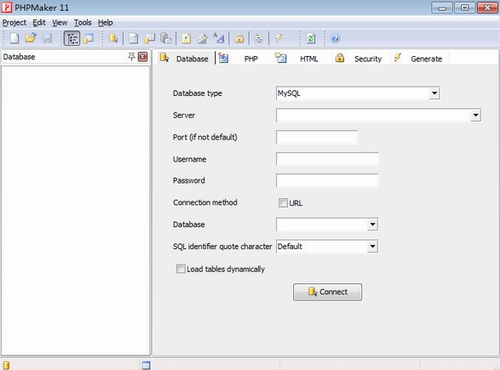Toggle the tree list view toolbar button
Viewport: 500px width, 370px height.
[x=72, y=38]
